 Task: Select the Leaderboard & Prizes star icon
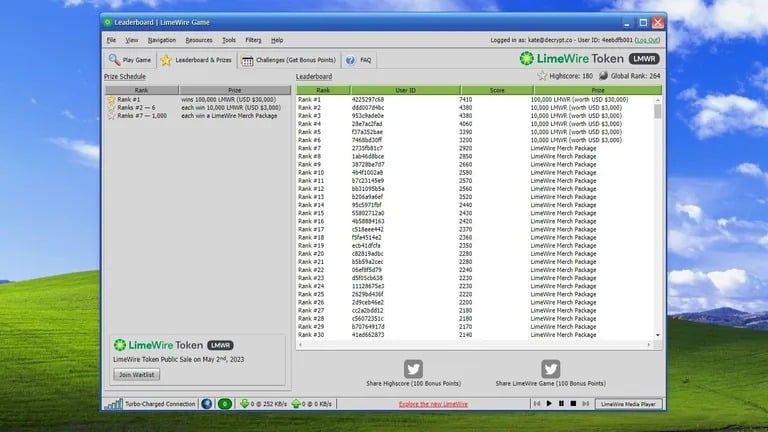pyautogui.click(x=166, y=60)
